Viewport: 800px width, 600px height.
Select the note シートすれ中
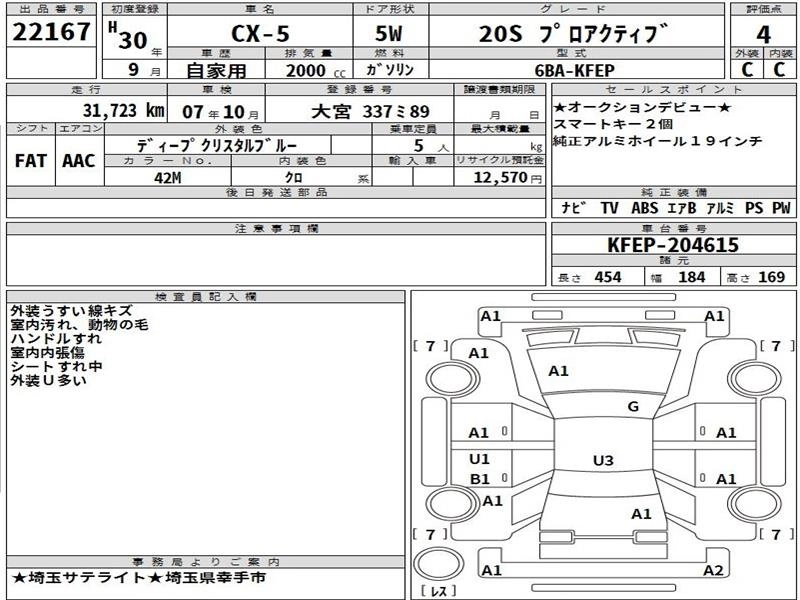56,366
